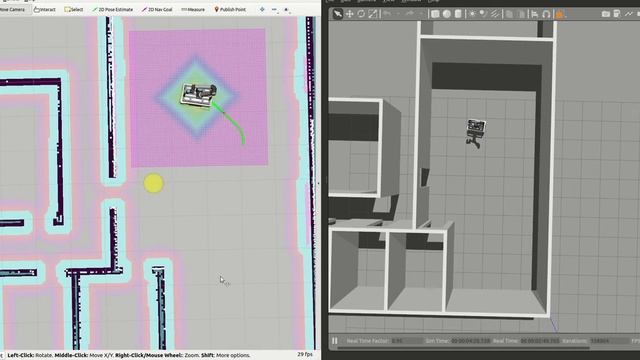The image size is (640, 360).
Task: Click the 29 fps readout in RViz
Action: (305, 354)
